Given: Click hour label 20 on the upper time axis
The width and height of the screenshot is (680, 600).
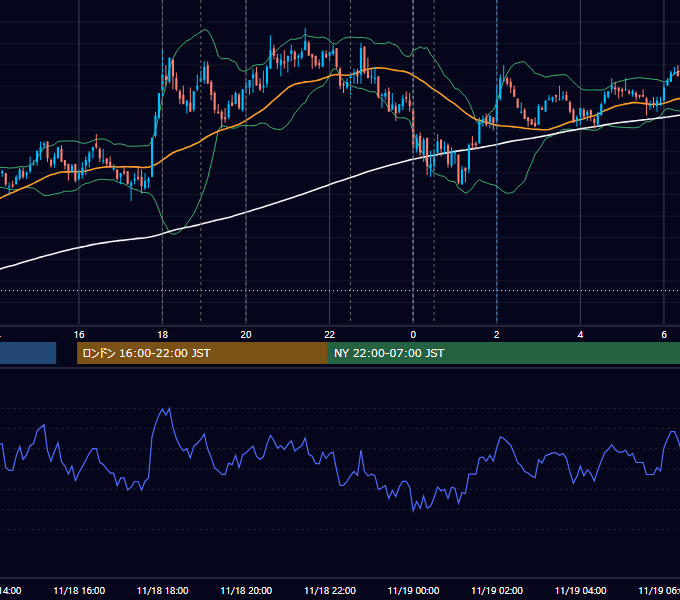Looking at the screenshot, I should [x=246, y=335].
